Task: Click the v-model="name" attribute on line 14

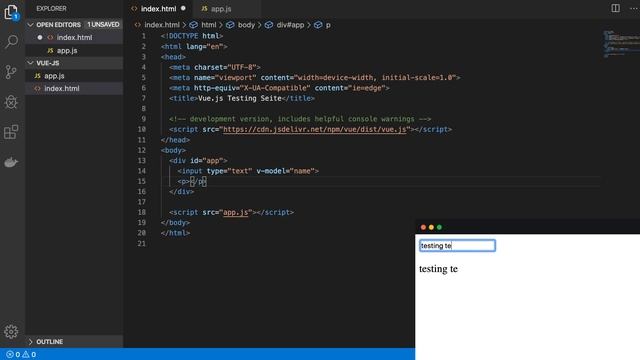Action: pos(285,171)
